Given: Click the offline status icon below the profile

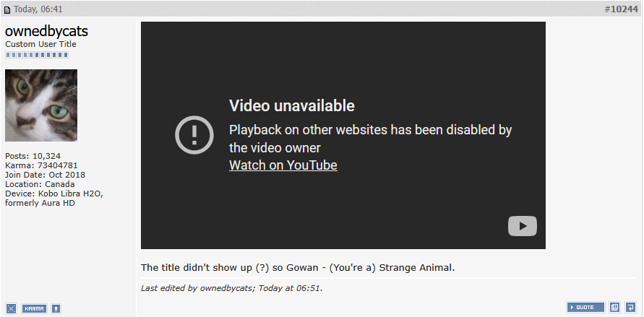Looking at the screenshot, I should (x=11, y=308).
